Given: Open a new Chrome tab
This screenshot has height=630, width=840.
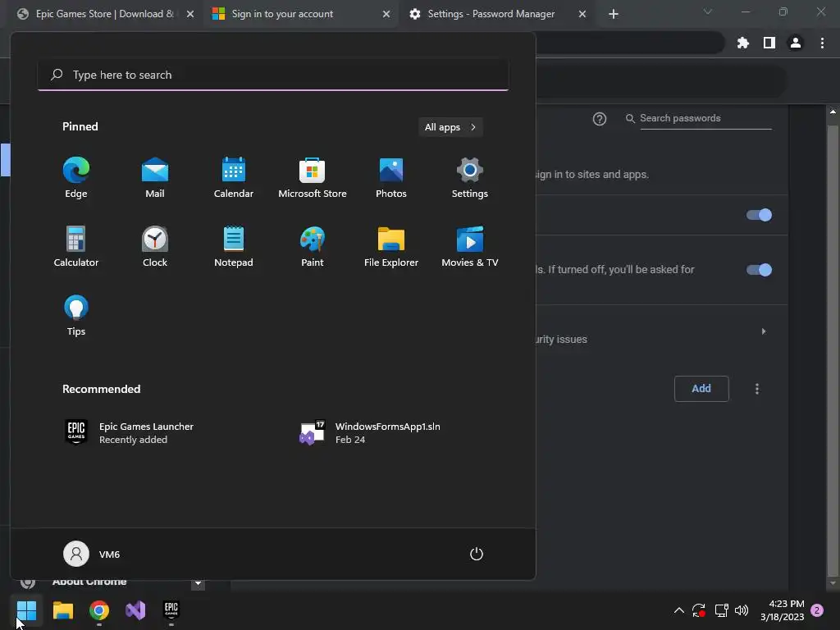Looking at the screenshot, I should [614, 14].
